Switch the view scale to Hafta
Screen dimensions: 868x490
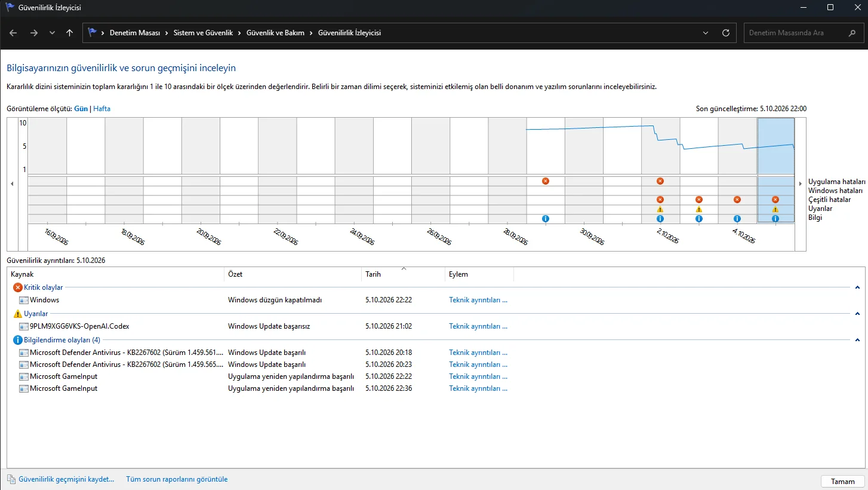[101, 109]
